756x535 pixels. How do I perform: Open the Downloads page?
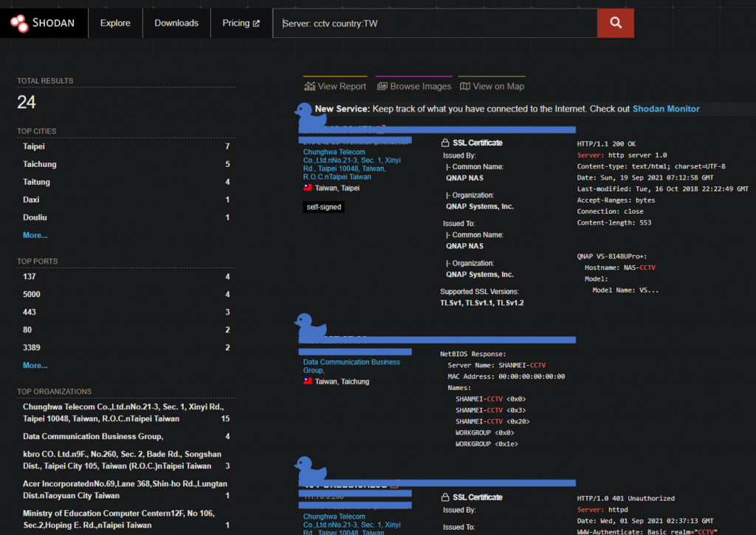pyautogui.click(x=176, y=23)
